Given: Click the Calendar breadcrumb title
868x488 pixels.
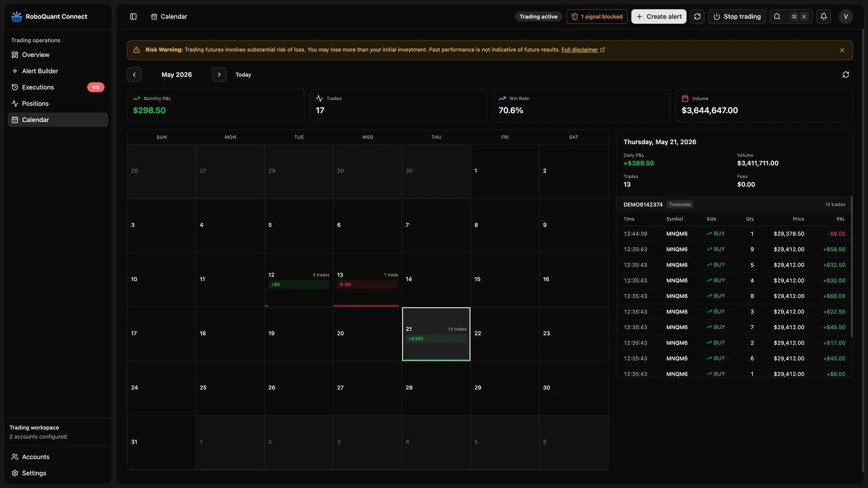Looking at the screenshot, I should [174, 16].
